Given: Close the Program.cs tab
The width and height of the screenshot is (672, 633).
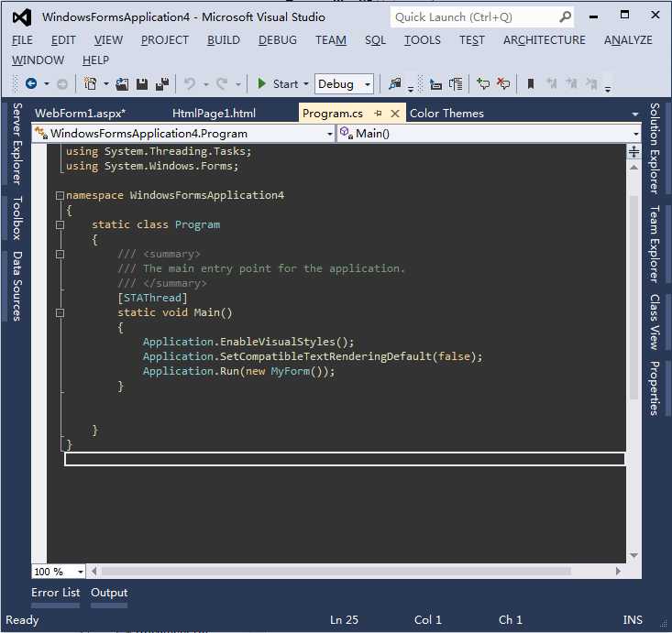Looking at the screenshot, I should point(395,114).
